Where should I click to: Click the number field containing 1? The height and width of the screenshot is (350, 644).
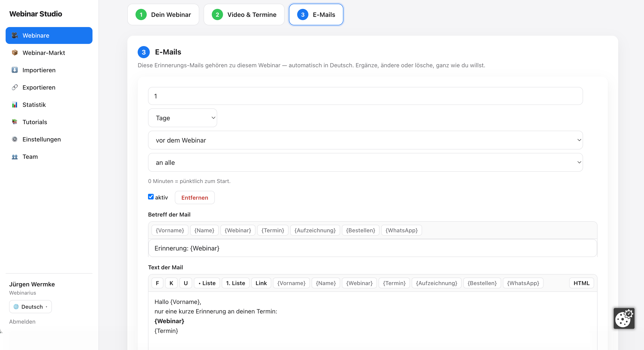pos(365,96)
